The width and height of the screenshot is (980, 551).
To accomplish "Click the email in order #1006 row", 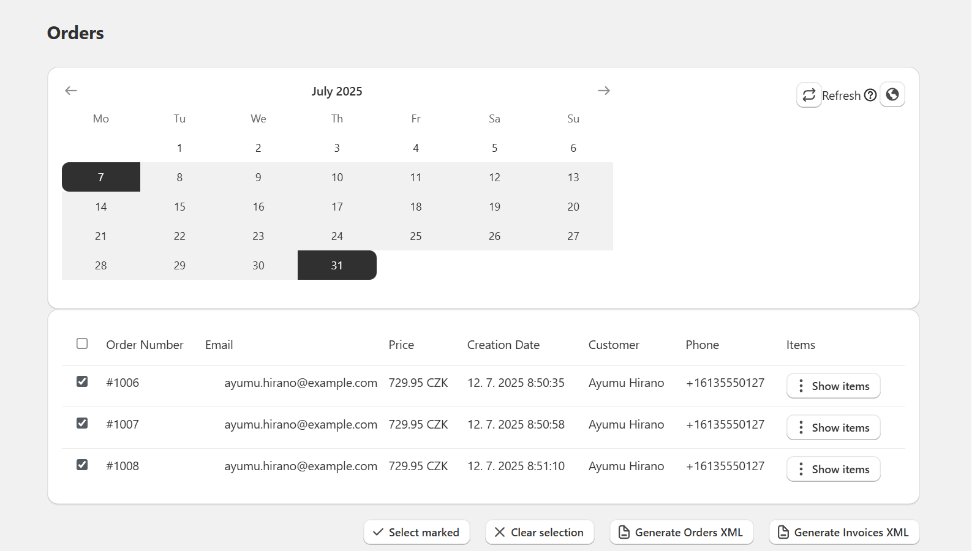I will 301,383.
